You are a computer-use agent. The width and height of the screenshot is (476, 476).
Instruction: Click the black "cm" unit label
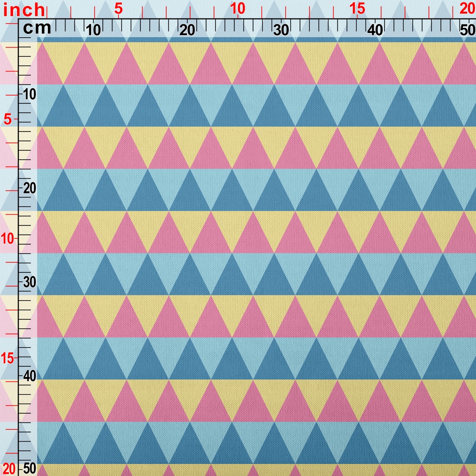point(37,28)
